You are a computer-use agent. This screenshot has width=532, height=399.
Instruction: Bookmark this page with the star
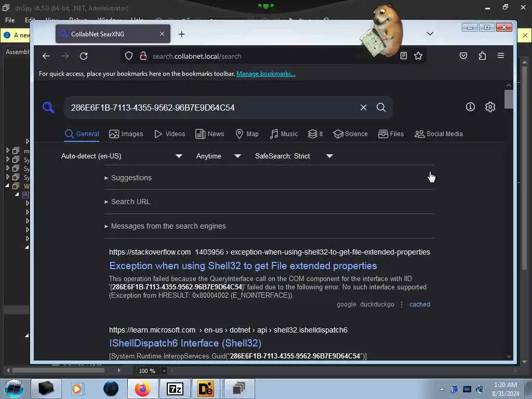(418, 56)
